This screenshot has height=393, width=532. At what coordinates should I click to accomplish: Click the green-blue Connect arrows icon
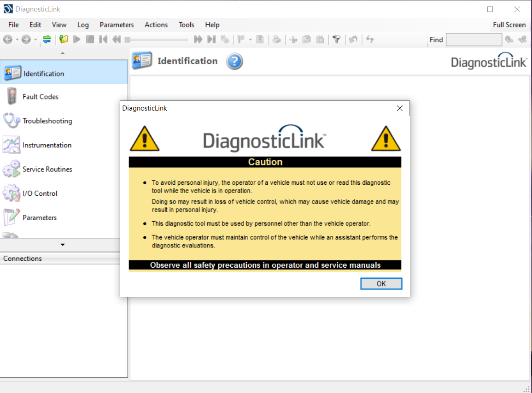point(47,39)
